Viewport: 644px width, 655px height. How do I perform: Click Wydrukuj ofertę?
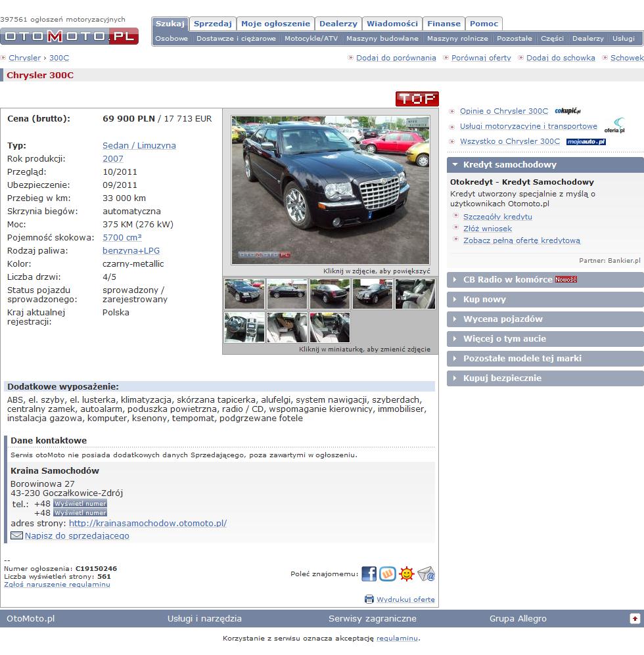point(405,599)
